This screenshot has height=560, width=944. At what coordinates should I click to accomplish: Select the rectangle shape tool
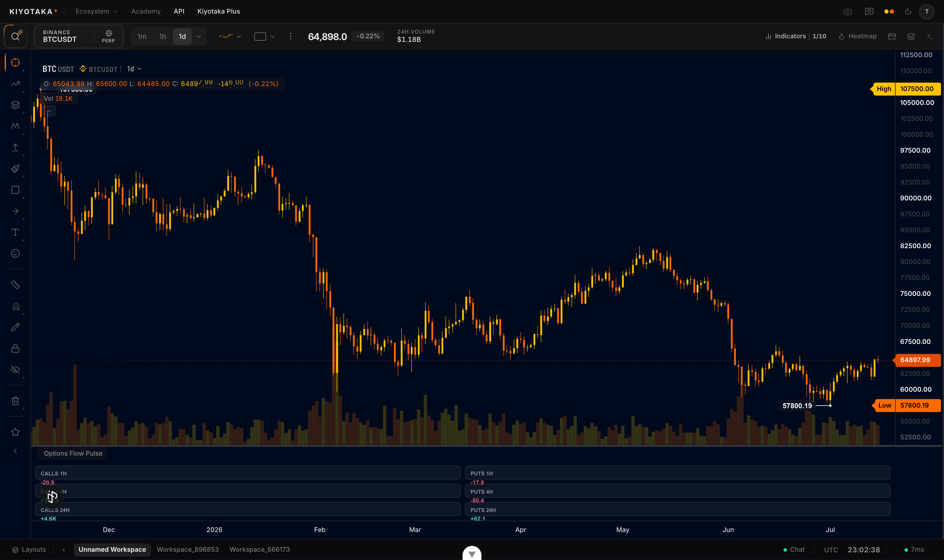[15, 190]
